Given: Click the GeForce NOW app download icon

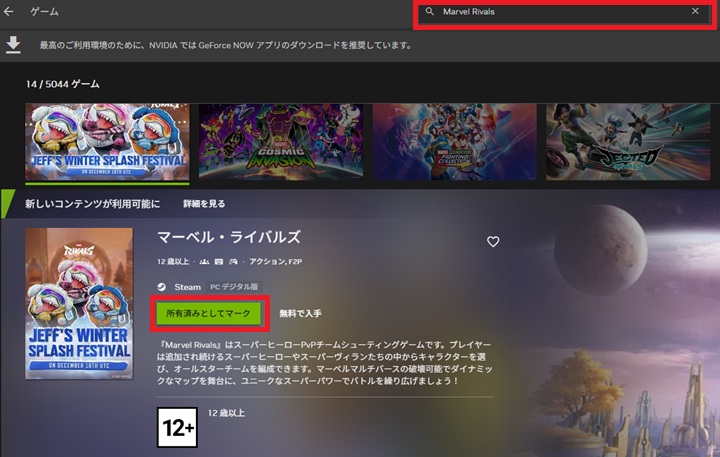Looking at the screenshot, I should pyautogui.click(x=14, y=44).
